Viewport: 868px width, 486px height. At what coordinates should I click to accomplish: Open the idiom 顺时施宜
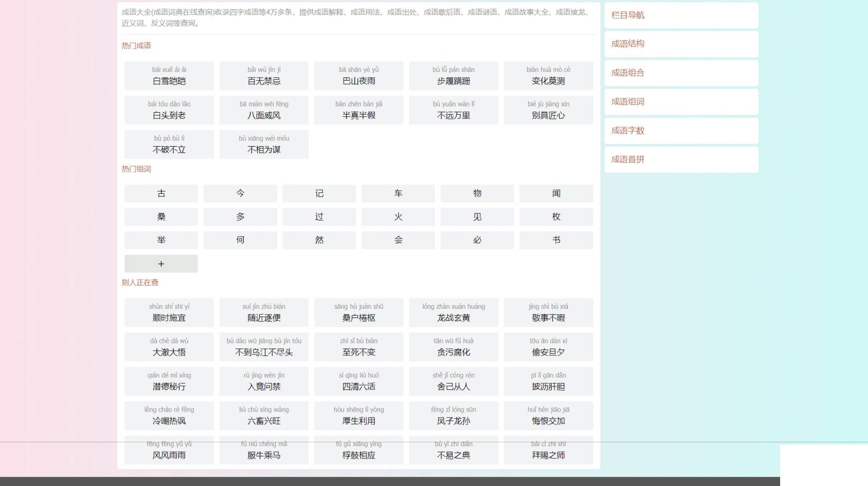click(x=169, y=313)
